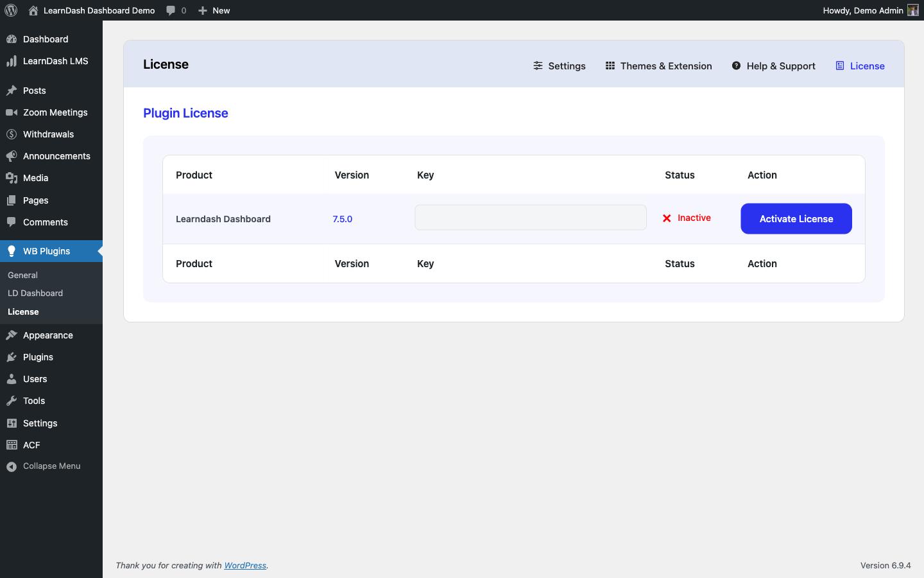Screen dimensions: 924x578
Task: Open ACF from the sidebar
Action: 30,444
